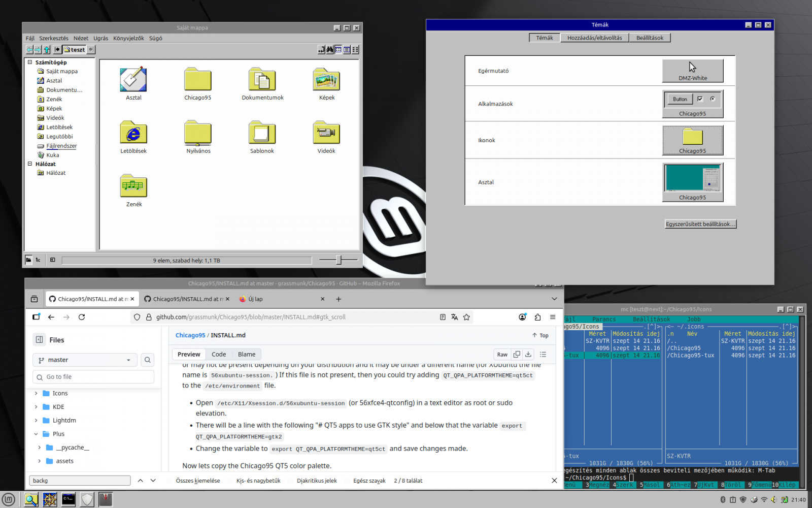Expand the Icons folder in GitHub tree

click(x=36, y=393)
